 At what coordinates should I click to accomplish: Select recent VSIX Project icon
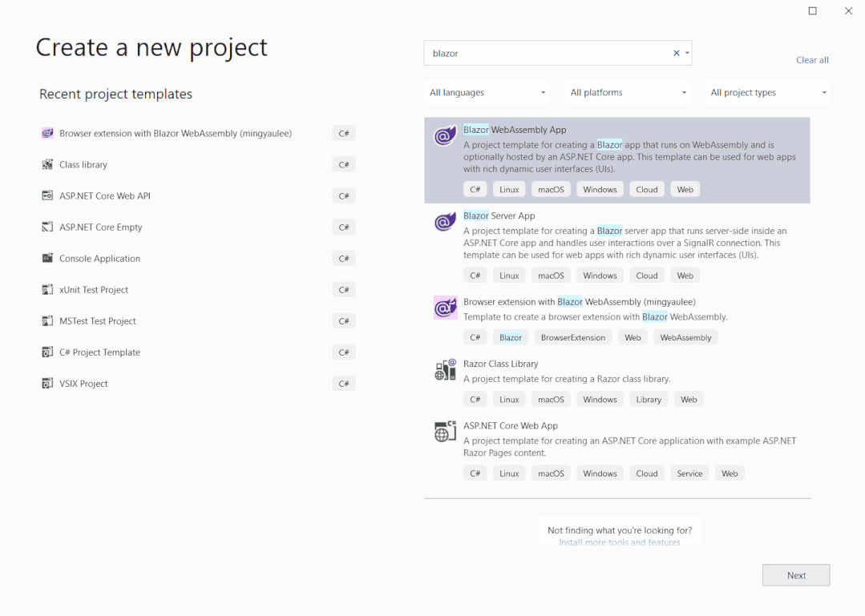[47, 383]
